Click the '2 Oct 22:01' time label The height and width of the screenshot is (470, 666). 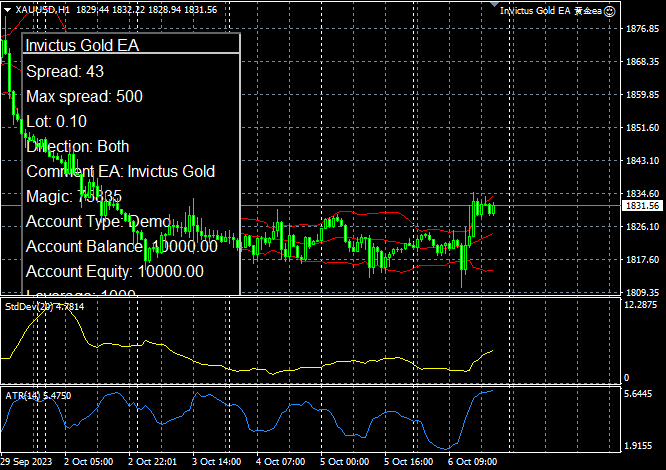(x=152, y=462)
